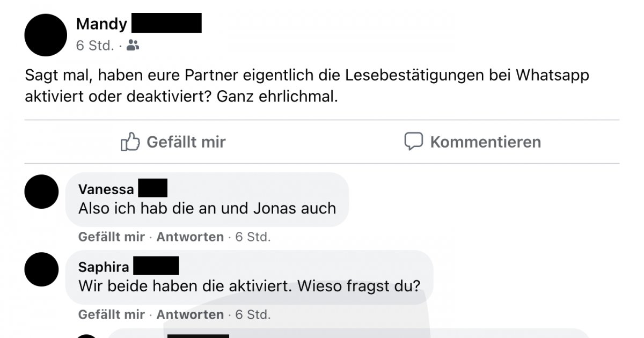Click the 6 Std. timestamp under Mandy's name

(x=95, y=46)
